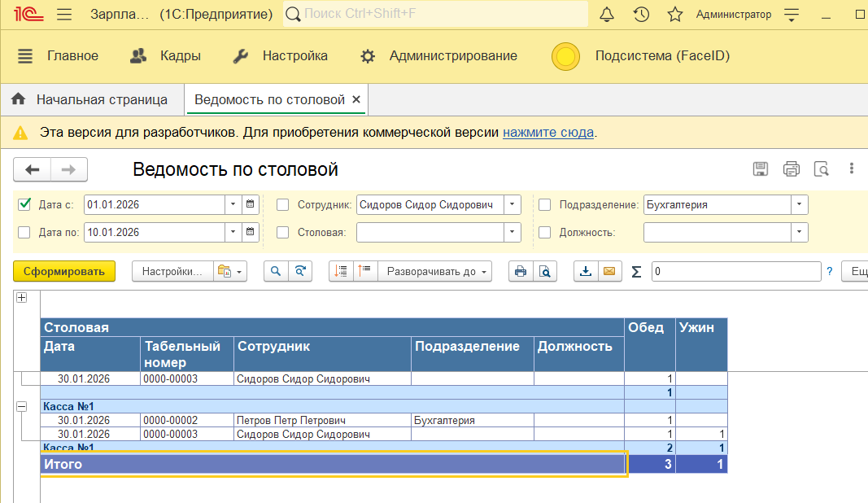Screen dimensions: 868x503
Task: Click the email envelope send icon
Action: pos(608,272)
